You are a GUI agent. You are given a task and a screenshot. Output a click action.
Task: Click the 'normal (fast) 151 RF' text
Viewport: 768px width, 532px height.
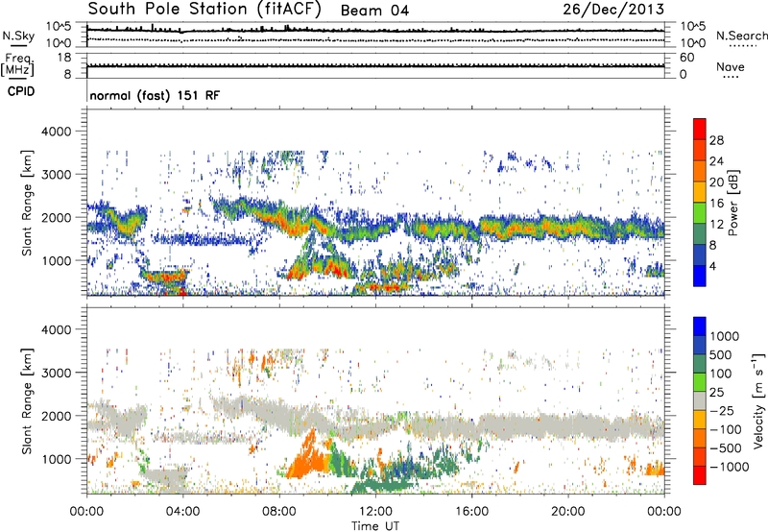coord(155,95)
